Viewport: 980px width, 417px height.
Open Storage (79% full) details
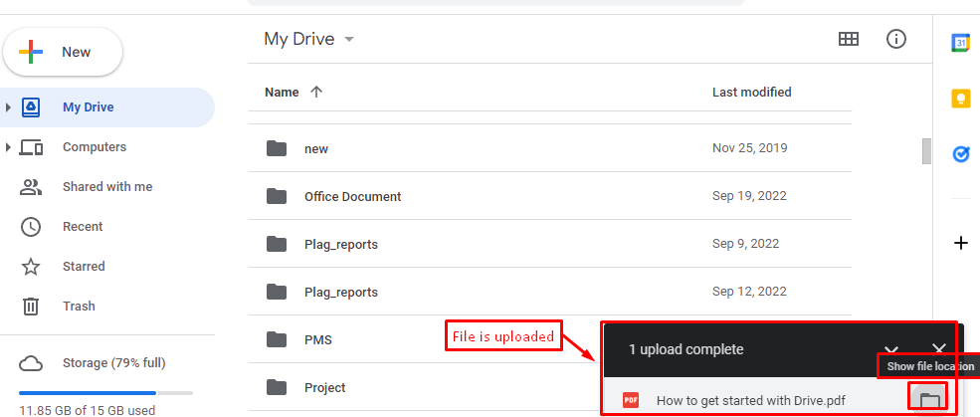[113, 362]
